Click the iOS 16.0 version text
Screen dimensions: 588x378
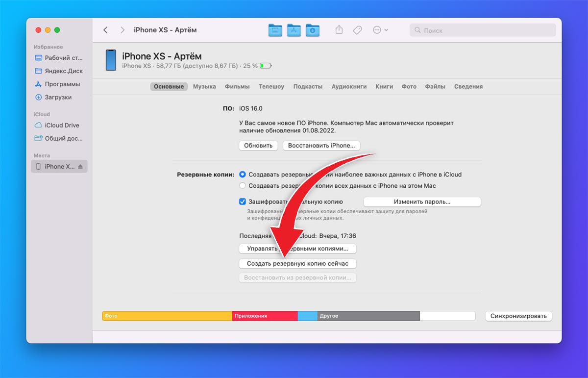(x=251, y=108)
